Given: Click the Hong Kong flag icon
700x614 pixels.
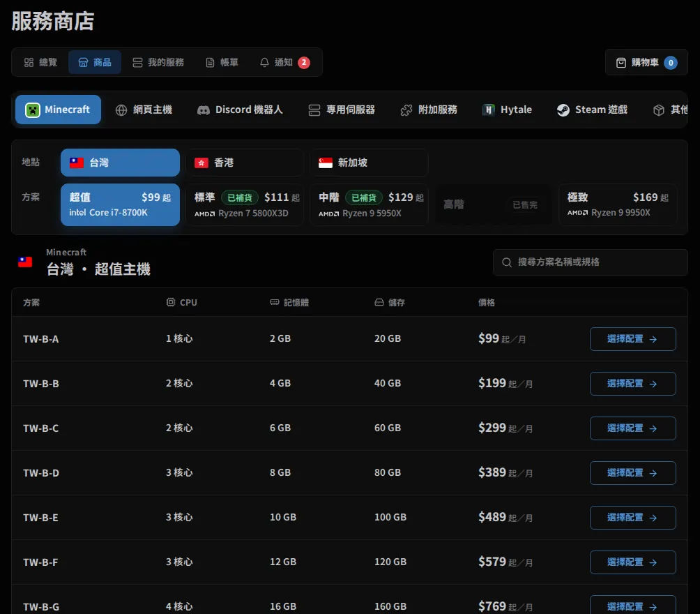Looking at the screenshot, I should click(201, 163).
